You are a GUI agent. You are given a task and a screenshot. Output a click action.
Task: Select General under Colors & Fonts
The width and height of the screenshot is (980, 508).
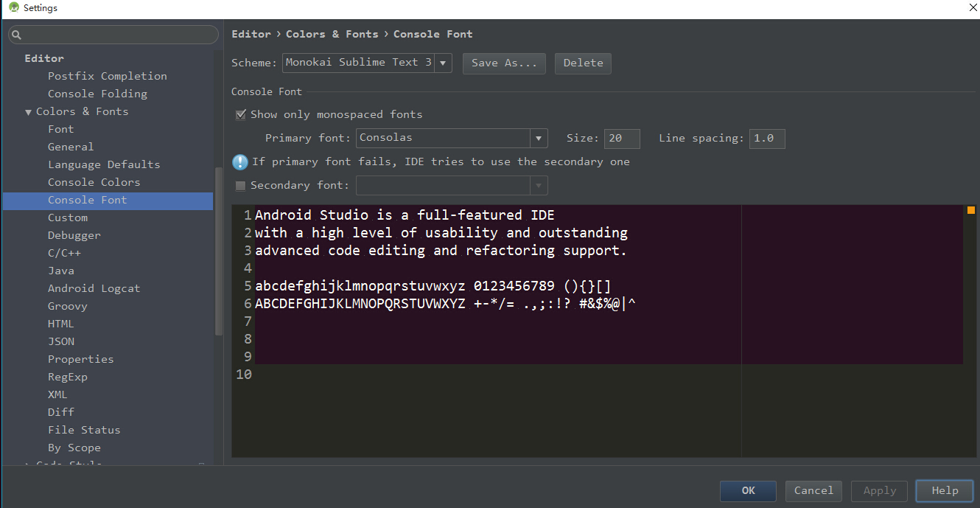click(x=71, y=147)
